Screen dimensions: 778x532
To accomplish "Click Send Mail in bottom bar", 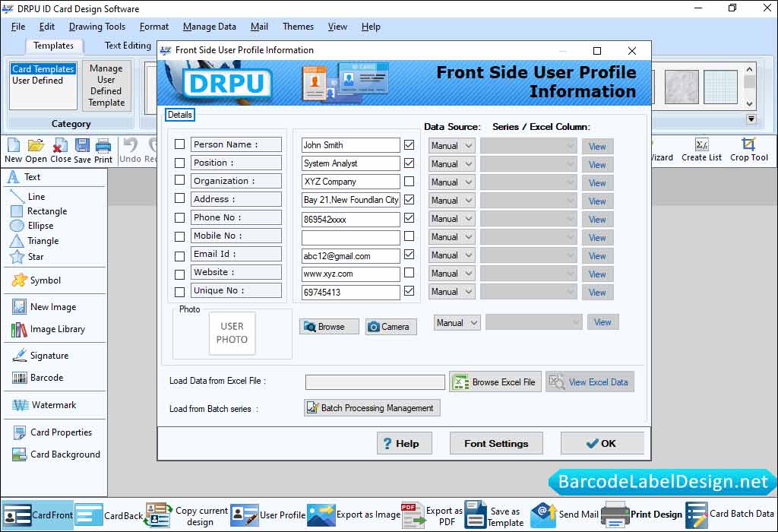I will point(565,515).
